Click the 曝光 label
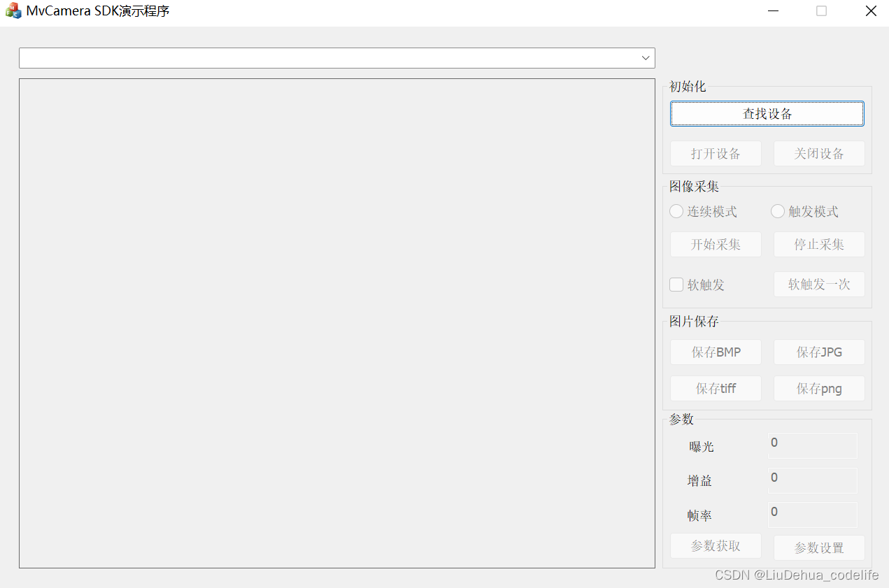 [702, 447]
